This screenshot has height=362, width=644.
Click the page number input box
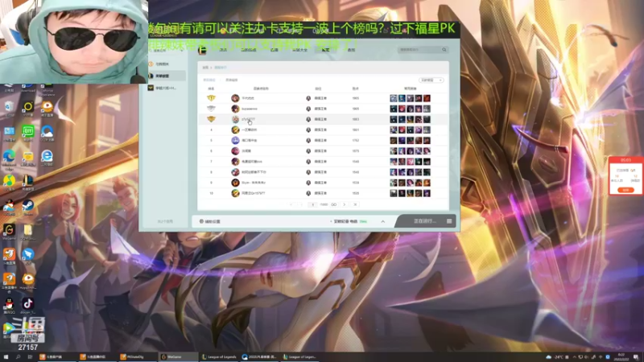point(312,204)
